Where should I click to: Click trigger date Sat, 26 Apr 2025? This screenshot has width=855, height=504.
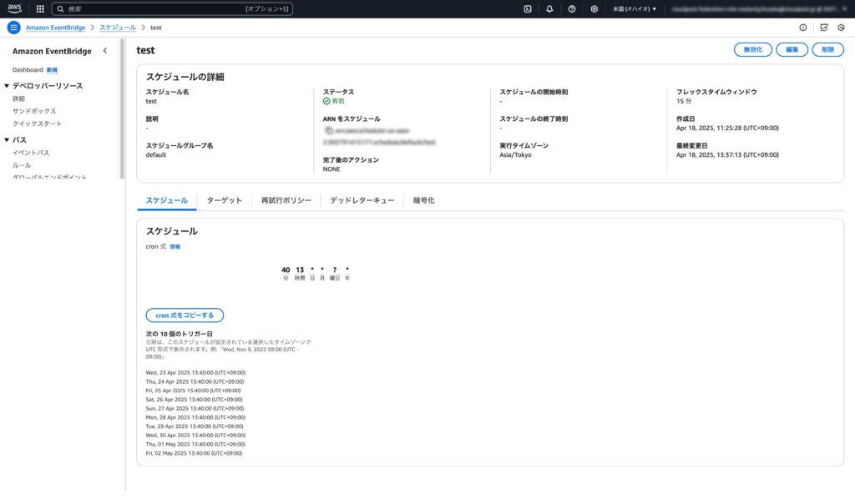point(194,400)
